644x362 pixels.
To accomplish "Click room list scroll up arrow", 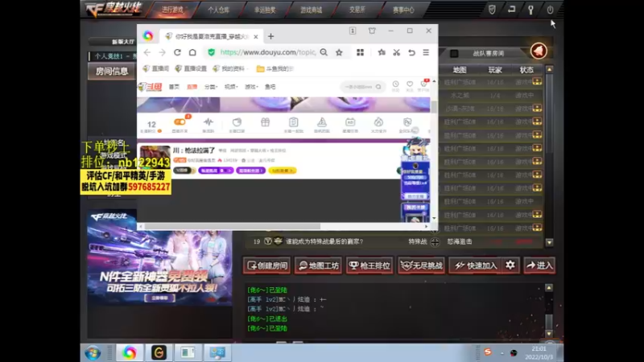I will tap(549, 69).
